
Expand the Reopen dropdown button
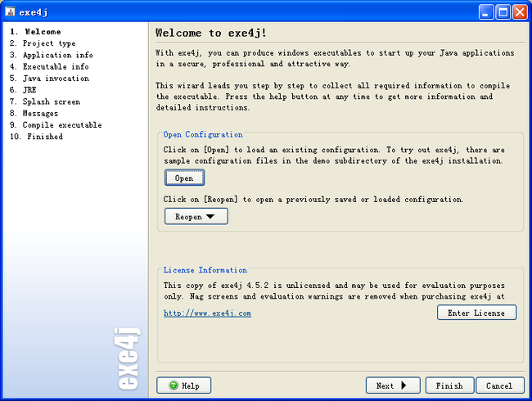(x=196, y=216)
